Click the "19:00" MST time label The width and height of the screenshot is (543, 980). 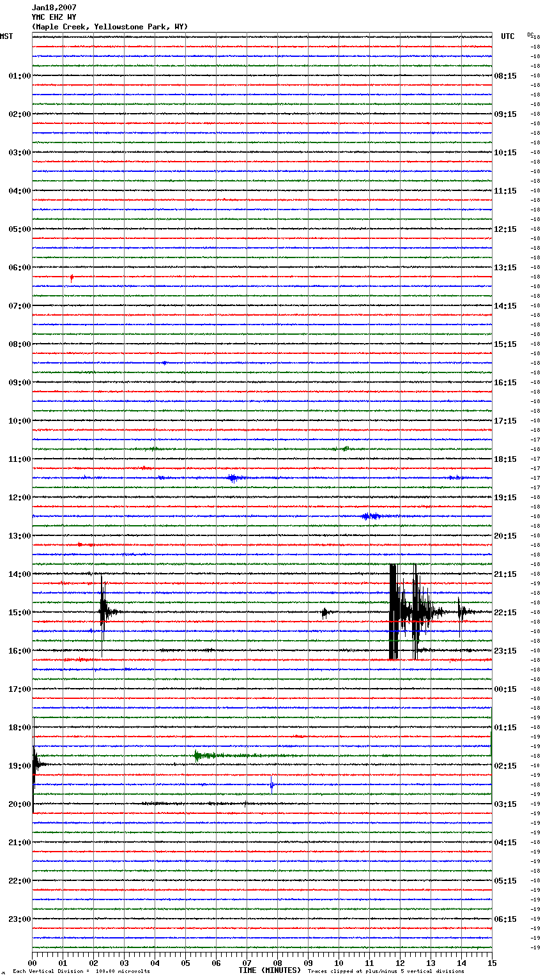click(x=20, y=766)
